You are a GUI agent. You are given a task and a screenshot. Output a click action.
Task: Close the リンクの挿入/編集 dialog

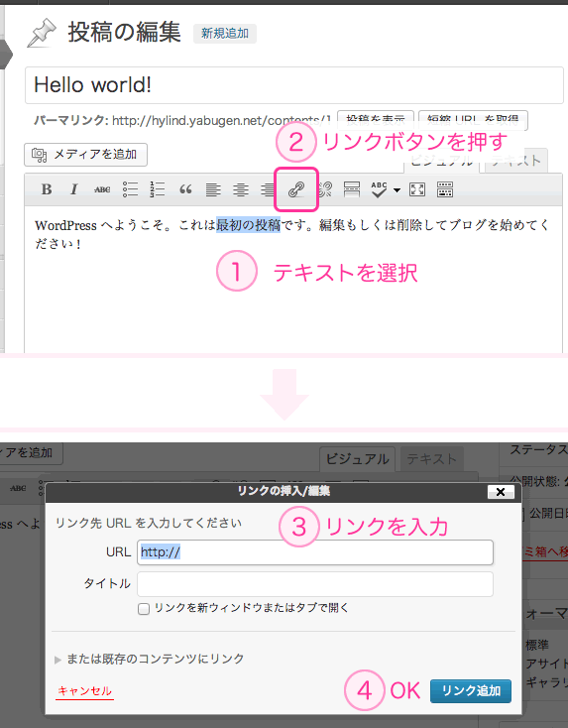click(501, 492)
